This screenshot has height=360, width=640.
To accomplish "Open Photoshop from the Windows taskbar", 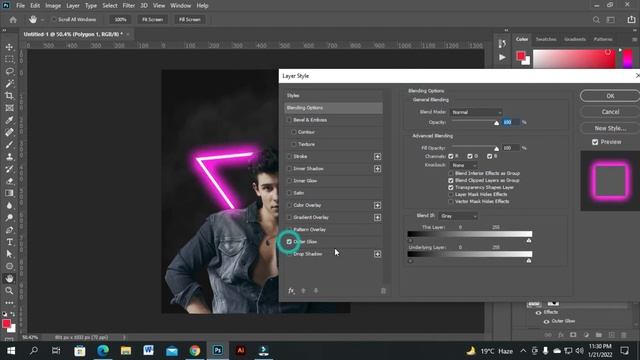I will click(218, 351).
